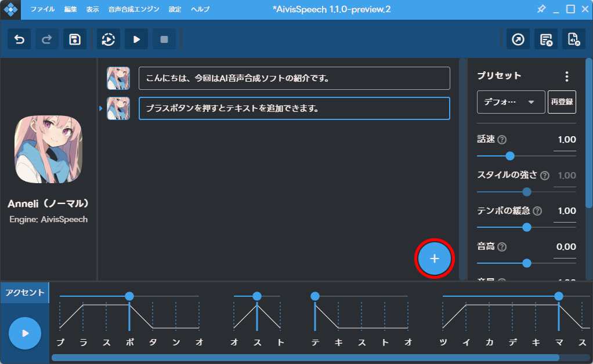Open the 表示 menu

(x=92, y=9)
